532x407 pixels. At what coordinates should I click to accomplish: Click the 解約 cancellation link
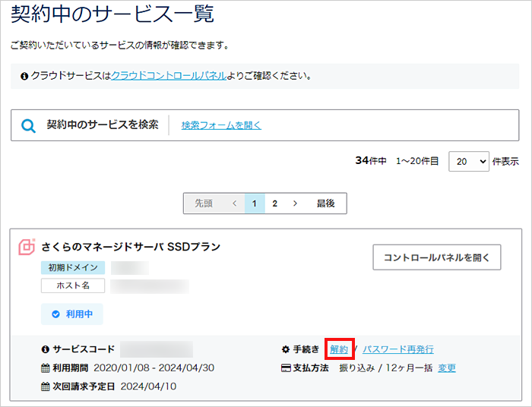[339, 349]
